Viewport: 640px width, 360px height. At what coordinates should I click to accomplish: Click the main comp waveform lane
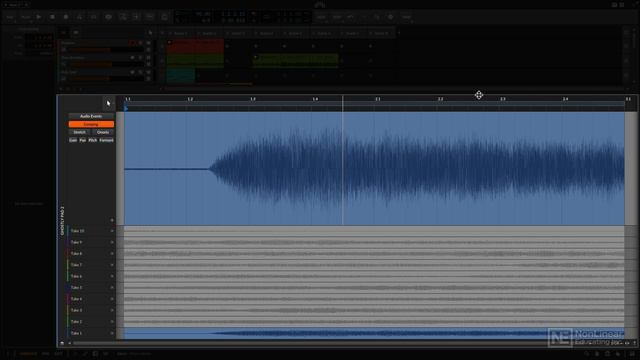click(374, 169)
